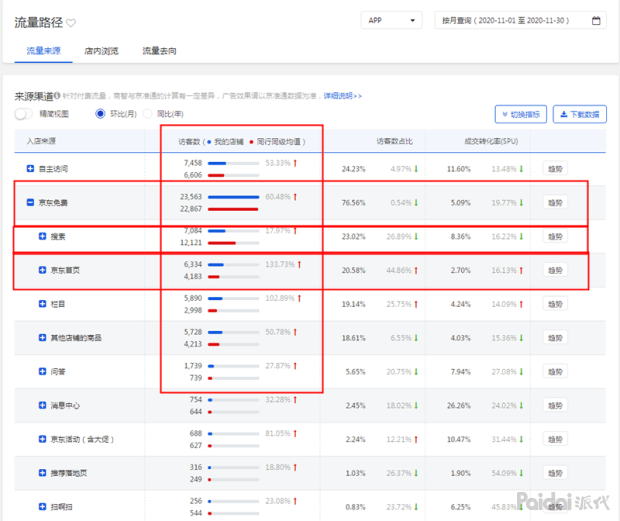Screen dimensions: 620x521
Task: Open the 详细说明>> link
Action: tap(342, 96)
